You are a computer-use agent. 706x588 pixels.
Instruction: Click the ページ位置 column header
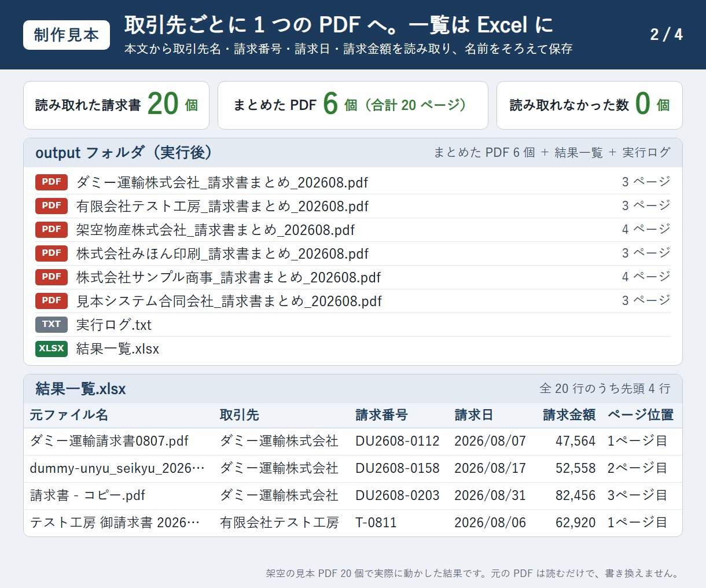tap(641, 415)
